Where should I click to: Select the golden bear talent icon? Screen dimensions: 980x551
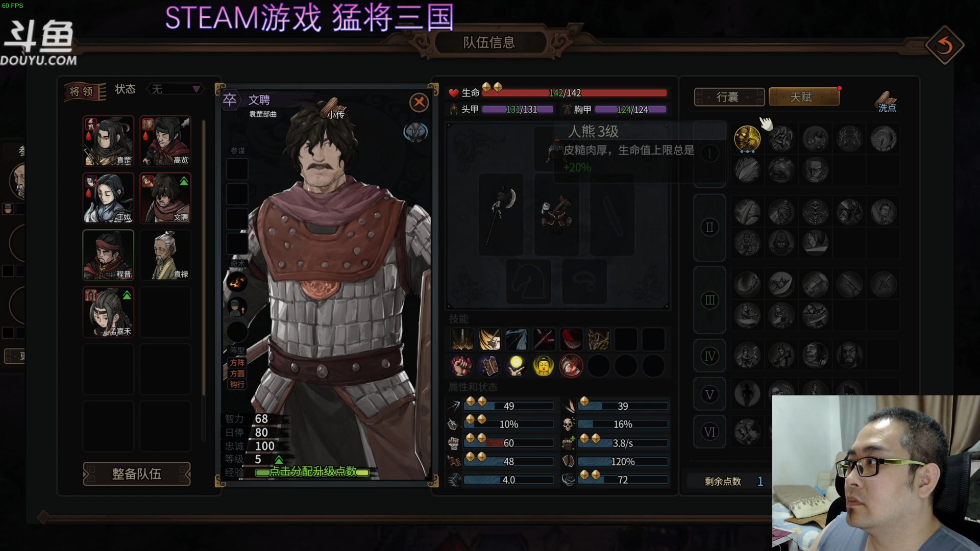click(x=747, y=139)
